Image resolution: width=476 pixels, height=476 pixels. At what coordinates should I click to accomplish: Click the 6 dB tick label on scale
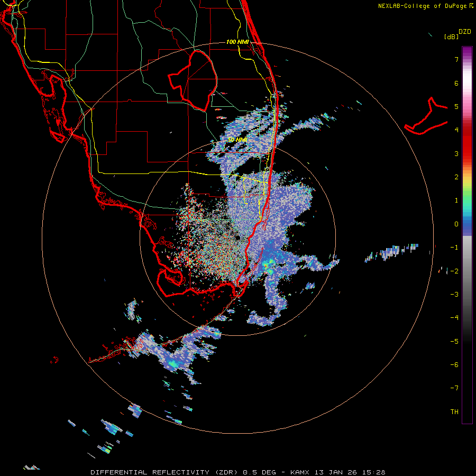coord(456,83)
